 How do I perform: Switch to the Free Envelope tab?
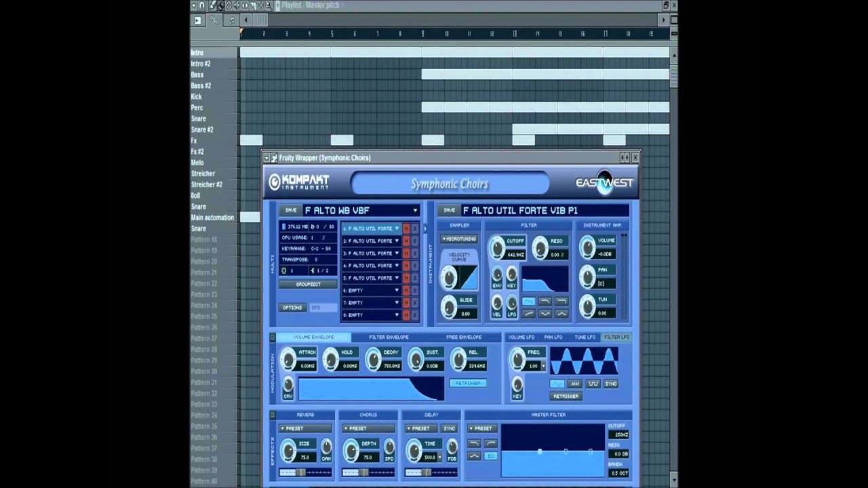[464, 337]
